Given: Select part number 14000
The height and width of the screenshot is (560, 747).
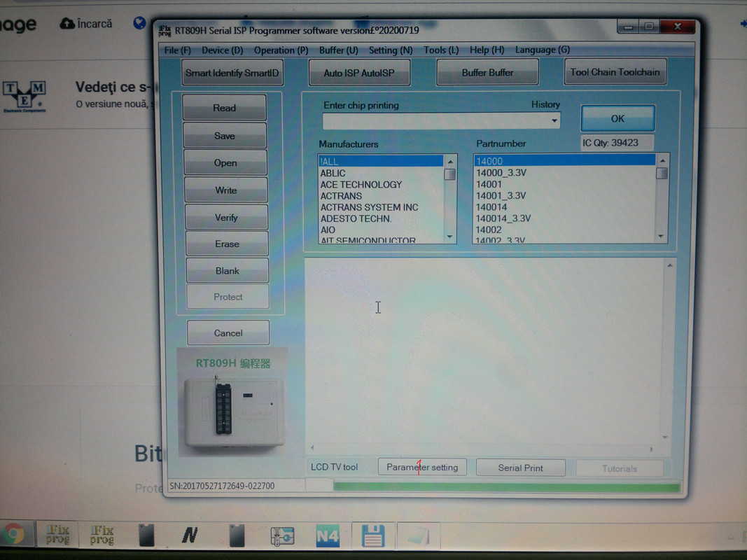Looking at the screenshot, I should coord(564,161).
